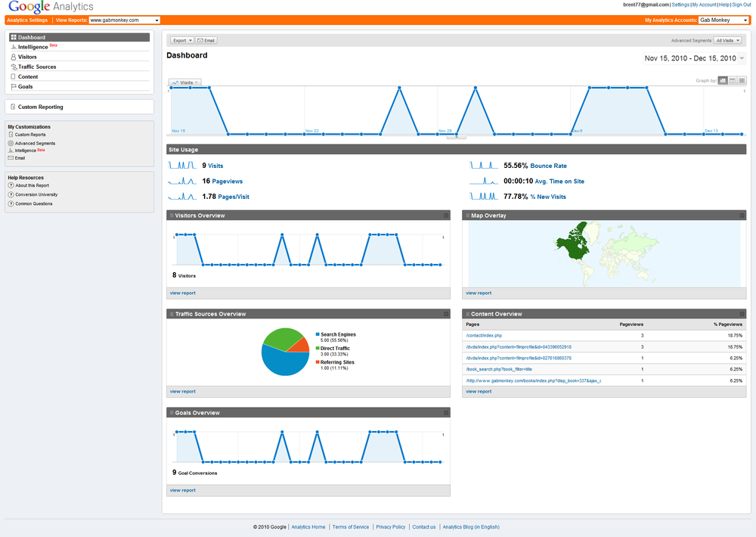Click the Goals flag icon in sidebar

point(14,87)
